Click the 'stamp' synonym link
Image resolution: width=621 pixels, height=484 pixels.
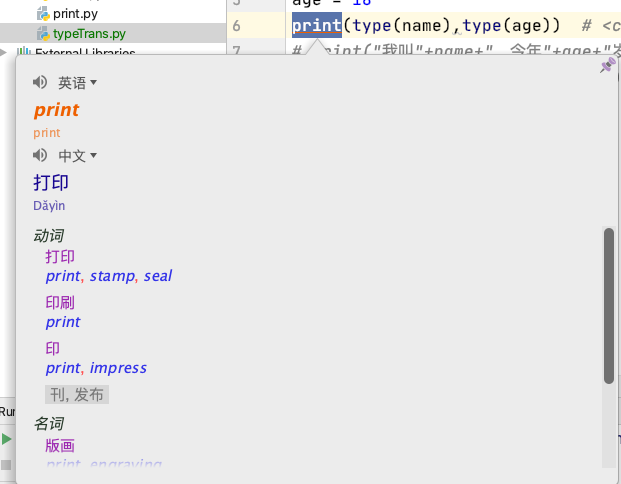tap(112, 276)
